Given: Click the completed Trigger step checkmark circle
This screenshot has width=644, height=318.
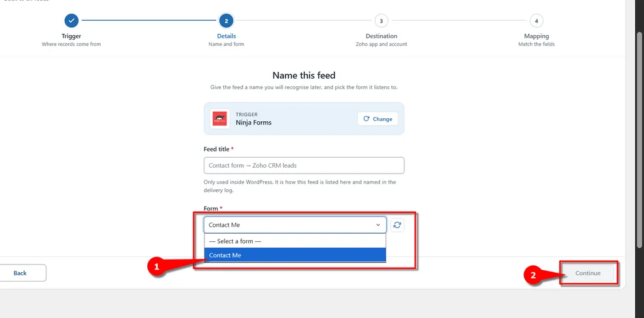Looking at the screenshot, I should coord(71,20).
